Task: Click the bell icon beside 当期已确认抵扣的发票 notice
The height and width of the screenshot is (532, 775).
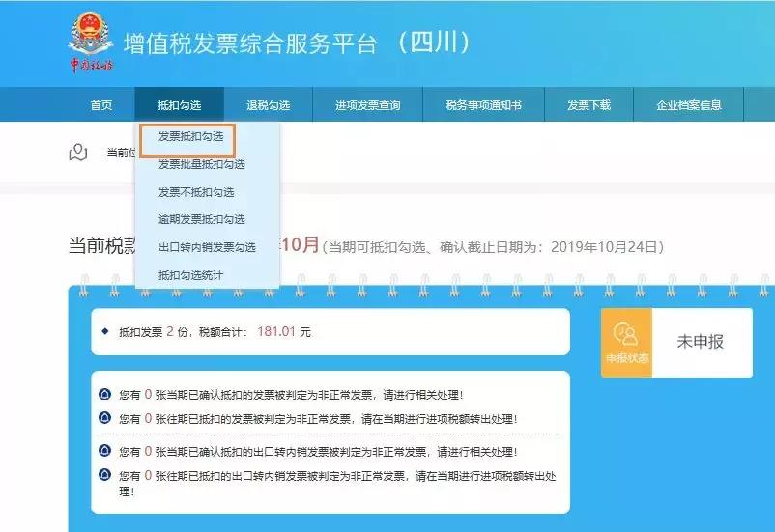Action: click(104, 394)
